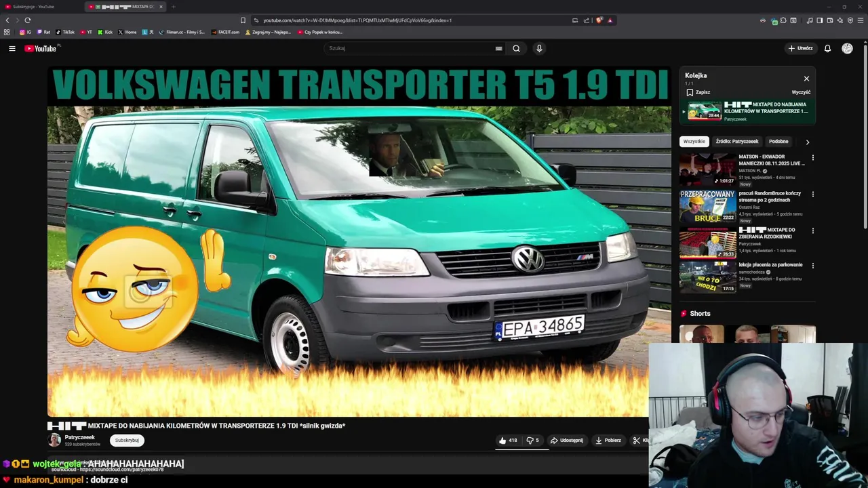
Task: Open the Brave wallet icon
Action: [830, 20]
